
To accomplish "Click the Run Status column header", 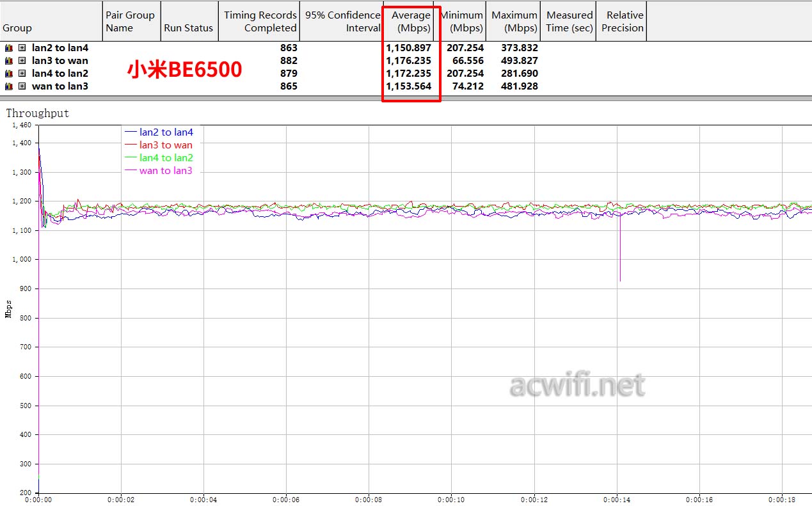I will tap(189, 21).
